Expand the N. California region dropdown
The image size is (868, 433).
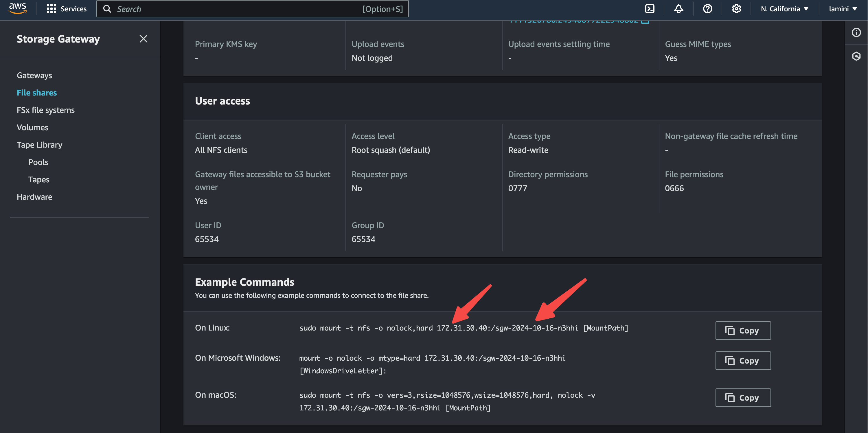click(784, 9)
